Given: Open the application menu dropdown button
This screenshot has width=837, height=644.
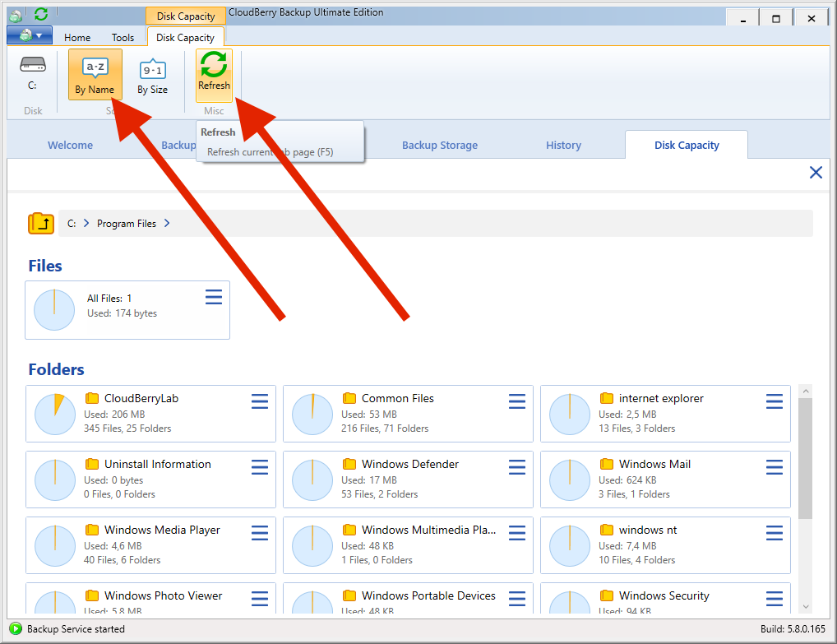Looking at the screenshot, I should pos(30,36).
